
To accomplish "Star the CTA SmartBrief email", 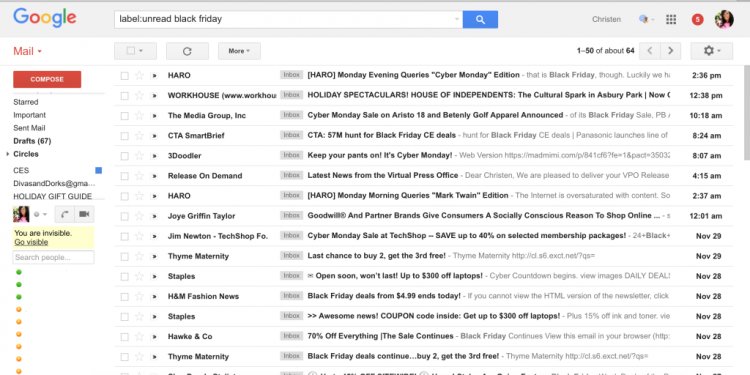I will click(x=139, y=136).
